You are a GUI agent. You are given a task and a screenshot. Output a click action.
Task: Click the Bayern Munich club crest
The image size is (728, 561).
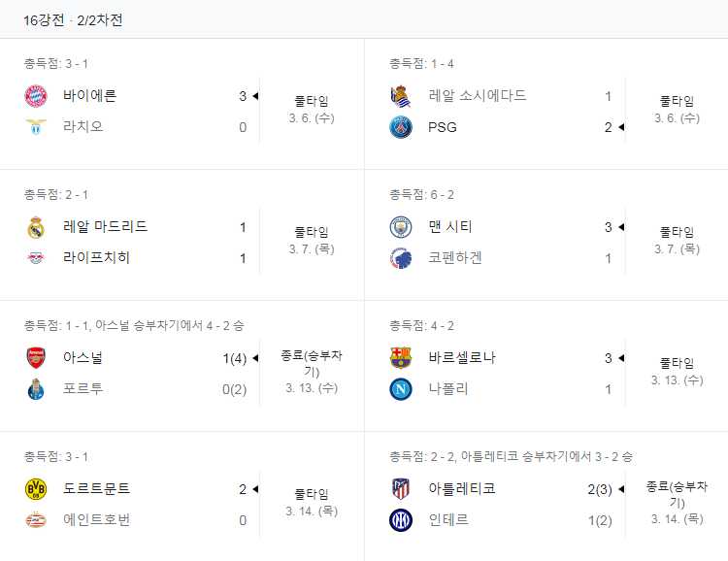pos(36,96)
